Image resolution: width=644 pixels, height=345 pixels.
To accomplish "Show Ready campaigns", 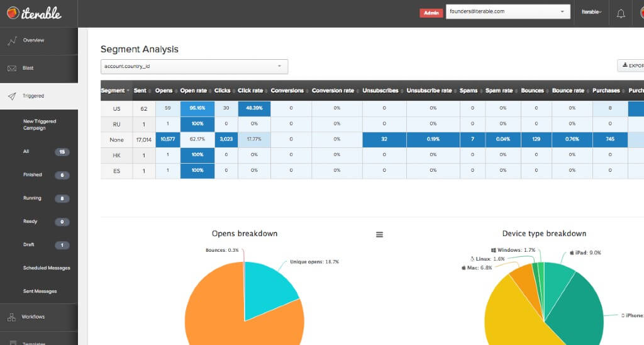I will [x=30, y=221].
